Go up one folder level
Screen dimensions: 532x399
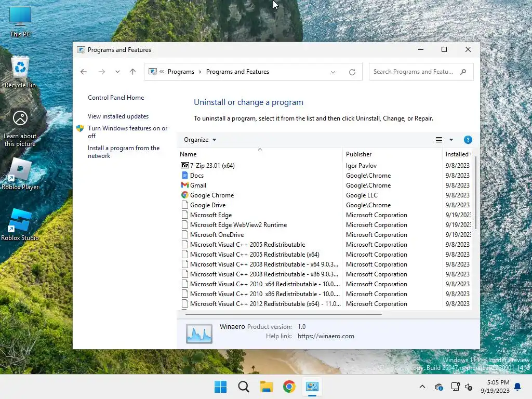point(132,72)
